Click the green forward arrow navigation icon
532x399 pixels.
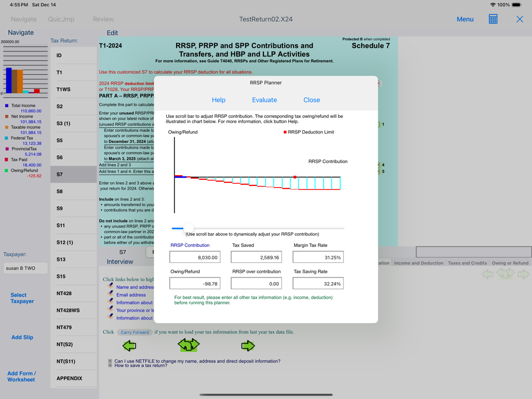click(x=248, y=344)
